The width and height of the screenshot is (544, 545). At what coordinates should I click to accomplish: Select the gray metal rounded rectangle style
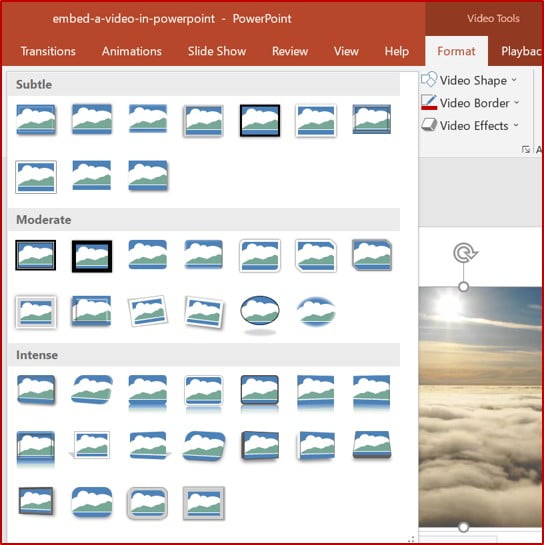148,503
